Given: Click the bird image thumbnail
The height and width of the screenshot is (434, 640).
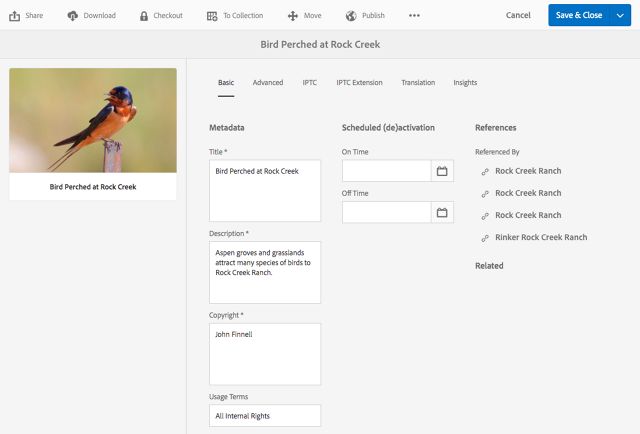Looking at the screenshot, I should [x=93, y=120].
